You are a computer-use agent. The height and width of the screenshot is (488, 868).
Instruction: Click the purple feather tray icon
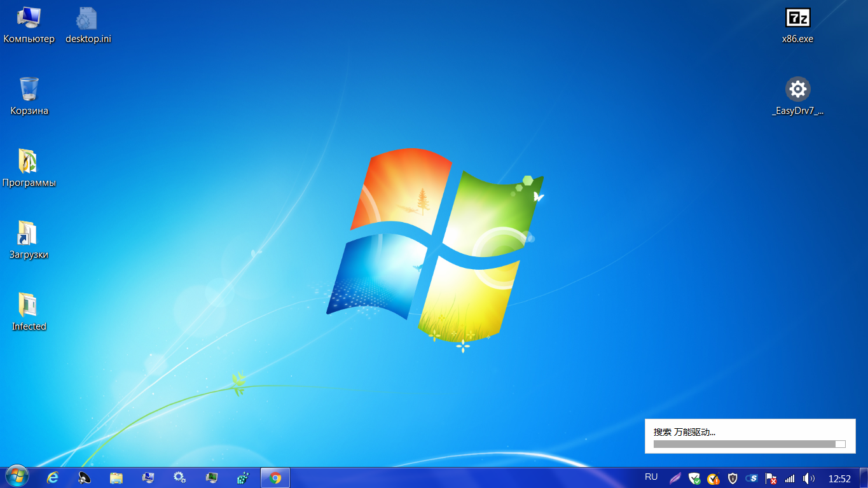[675, 478]
